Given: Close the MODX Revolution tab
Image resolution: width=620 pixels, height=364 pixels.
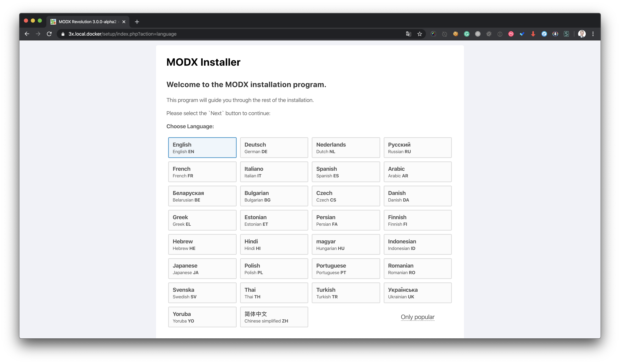Looking at the screenshot, I should click(124, 22).
